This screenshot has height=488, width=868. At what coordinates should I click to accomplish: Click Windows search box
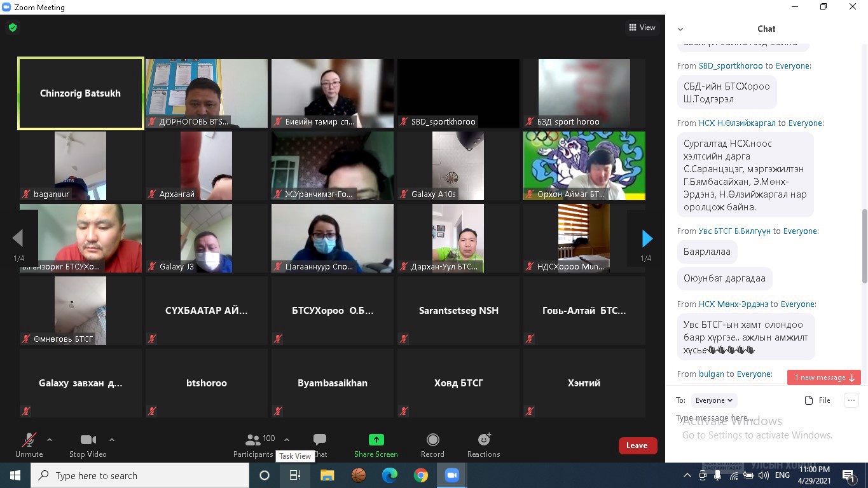(x=140, y=475)
